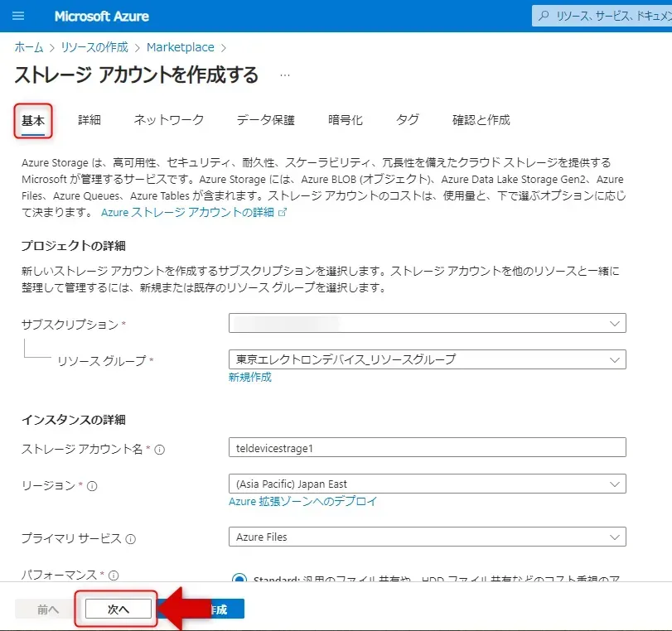Viewport: 672px width, 631px height.
Task: Click the search magnifier icon
Action: point(544,16)
